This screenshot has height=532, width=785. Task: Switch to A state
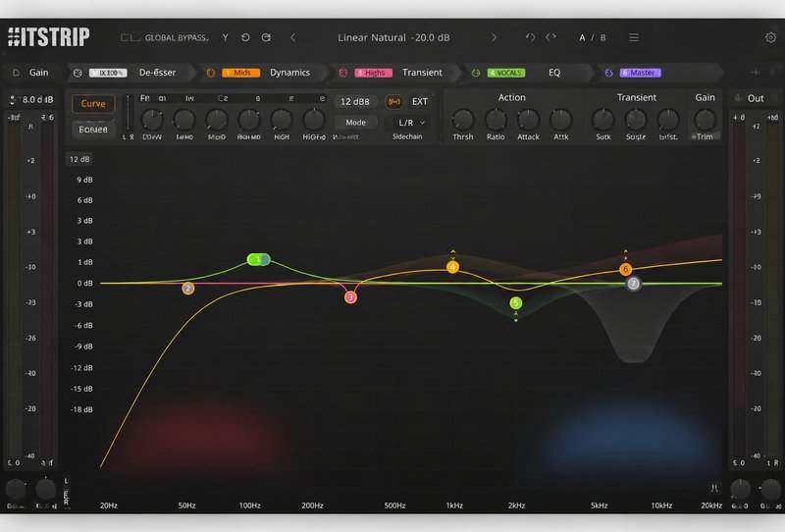[582, 37]
